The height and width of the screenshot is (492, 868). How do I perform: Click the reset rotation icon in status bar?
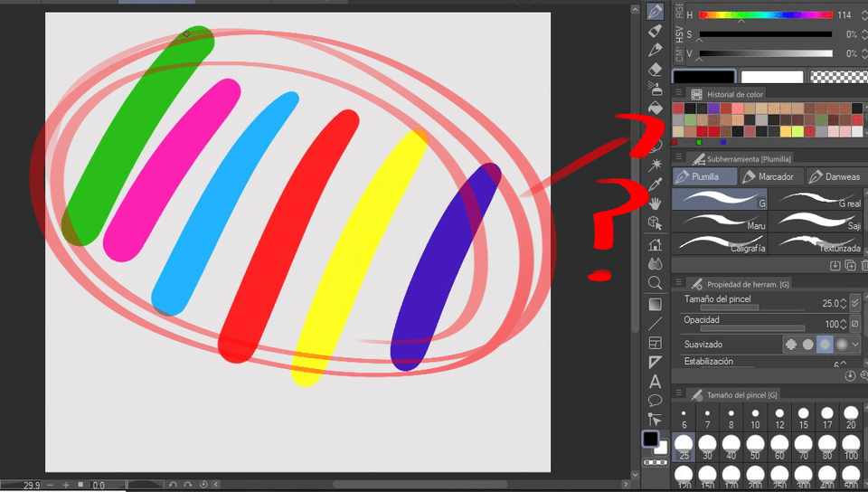(x=203, y=485)
